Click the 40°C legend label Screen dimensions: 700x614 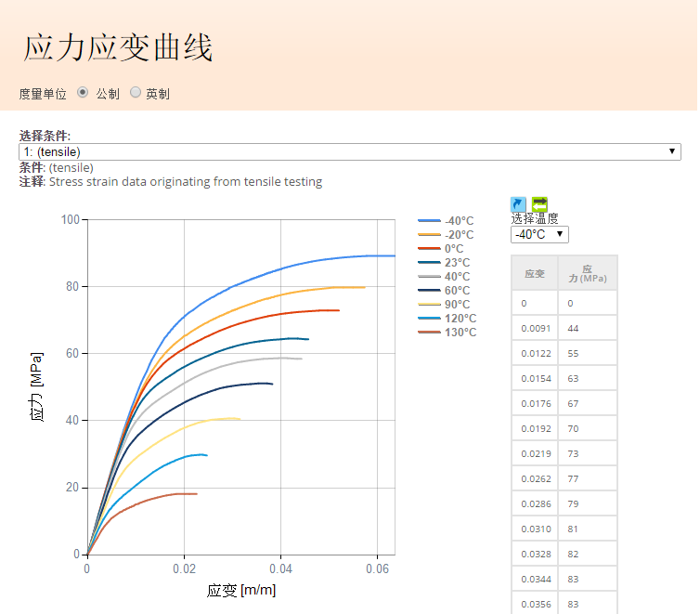(x=458, y=277)
